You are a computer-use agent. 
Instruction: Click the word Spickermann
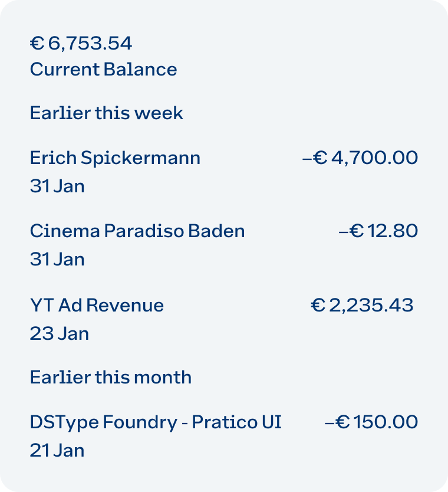click(x=140, y=159)
